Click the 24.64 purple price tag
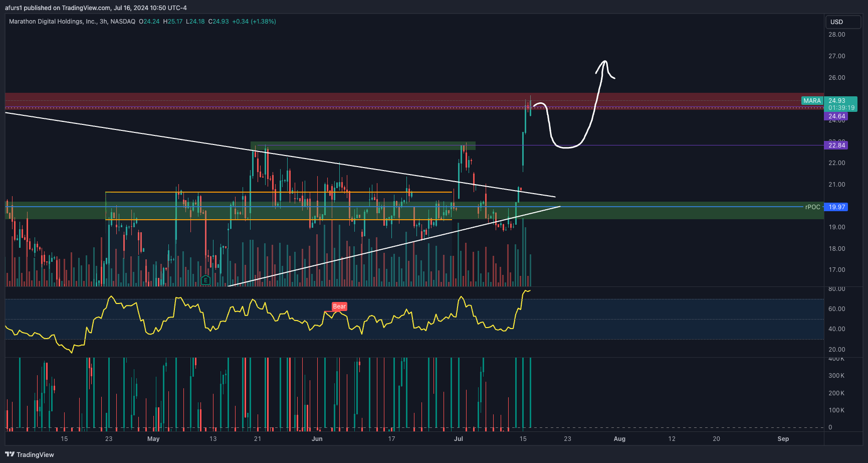 point(836,116)
